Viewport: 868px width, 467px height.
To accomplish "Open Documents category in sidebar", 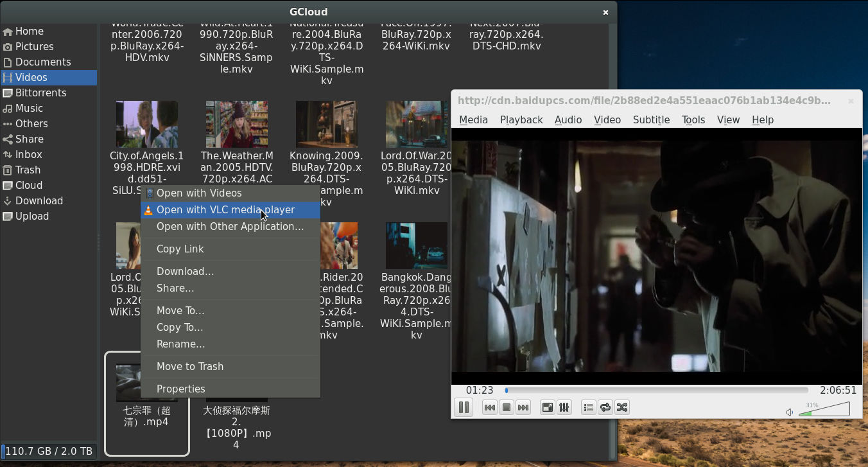I will click(49, 62).
